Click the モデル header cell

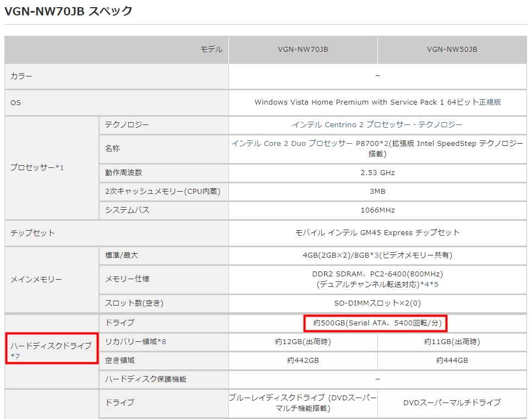tap(117, 50)
